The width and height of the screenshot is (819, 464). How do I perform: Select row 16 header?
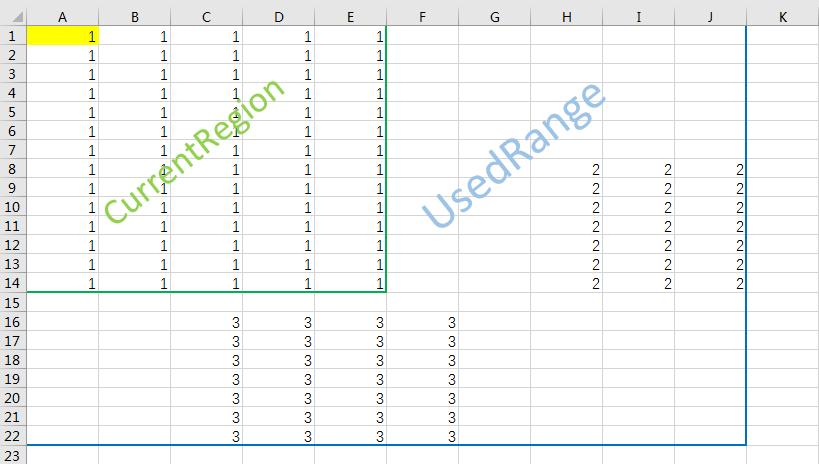tap(13, 322)
